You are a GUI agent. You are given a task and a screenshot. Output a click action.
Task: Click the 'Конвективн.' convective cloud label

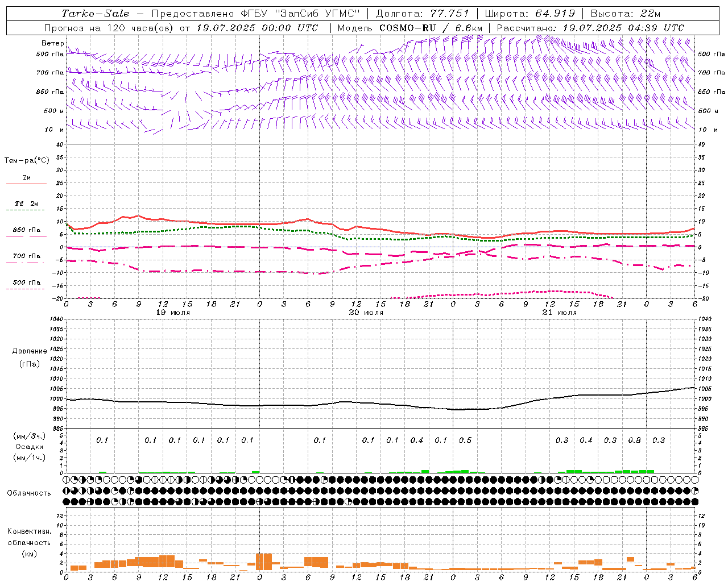pos(30,531)
